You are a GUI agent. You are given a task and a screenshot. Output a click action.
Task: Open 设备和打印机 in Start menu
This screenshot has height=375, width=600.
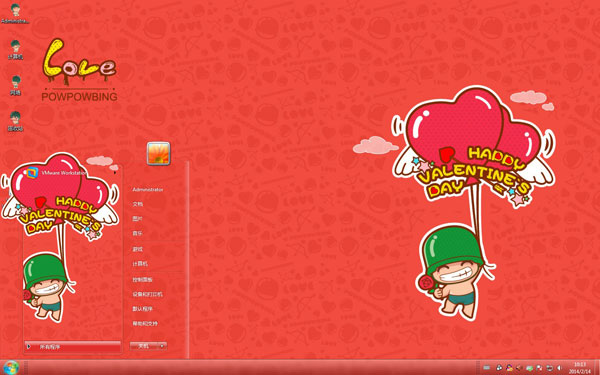(147, 294)
